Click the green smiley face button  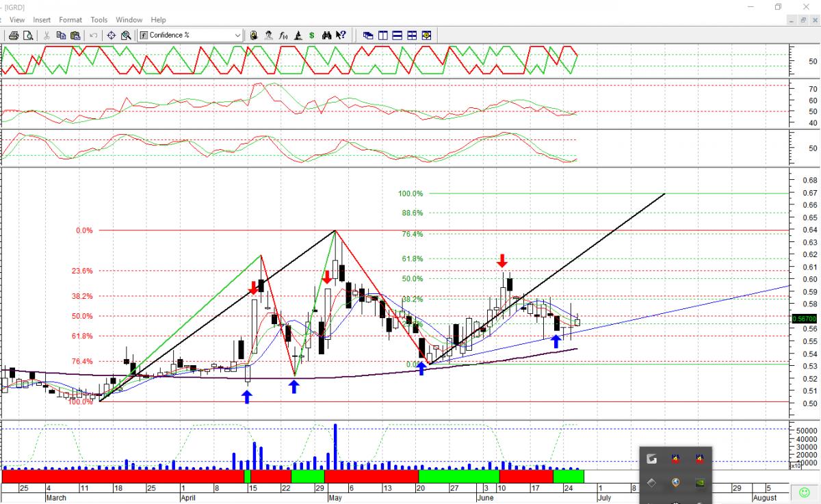tap(804, 492)
